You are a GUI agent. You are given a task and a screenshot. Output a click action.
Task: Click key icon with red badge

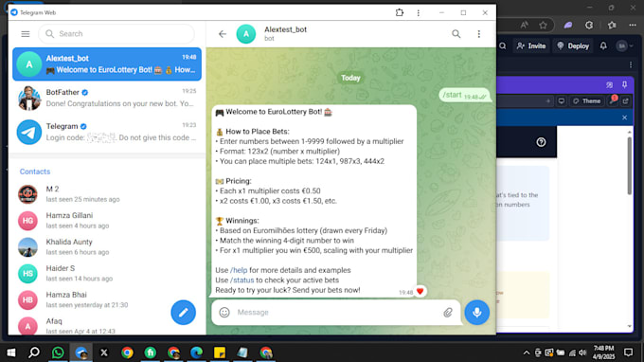click(x=613, y=100)
